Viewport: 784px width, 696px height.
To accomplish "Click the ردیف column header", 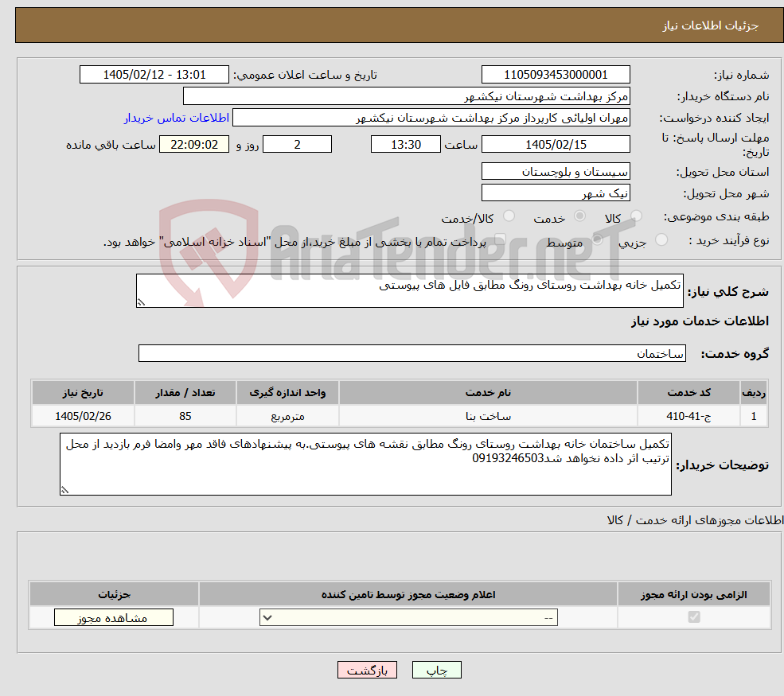I will [754, 393].
